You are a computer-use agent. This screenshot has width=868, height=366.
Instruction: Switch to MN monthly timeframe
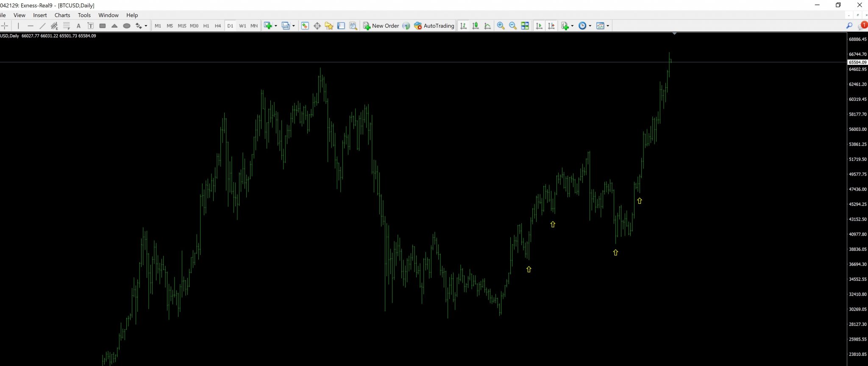pyautogui.click(x=254, y=26)
